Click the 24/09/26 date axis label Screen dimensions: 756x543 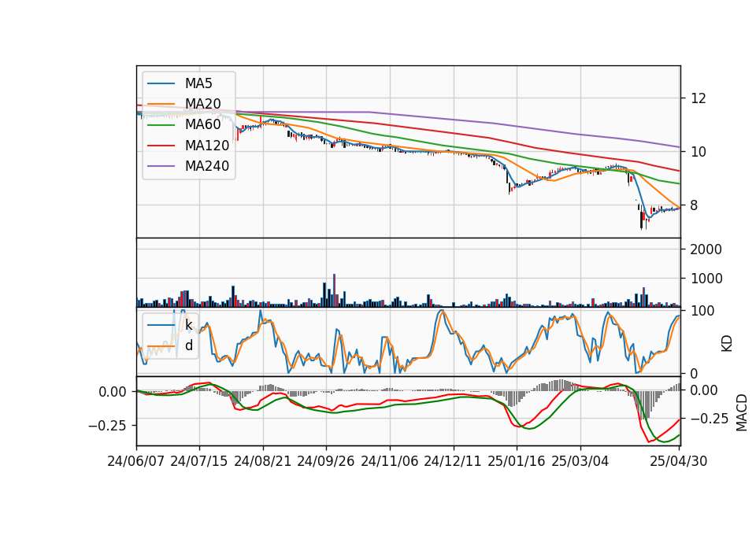(x=325, y=461)
